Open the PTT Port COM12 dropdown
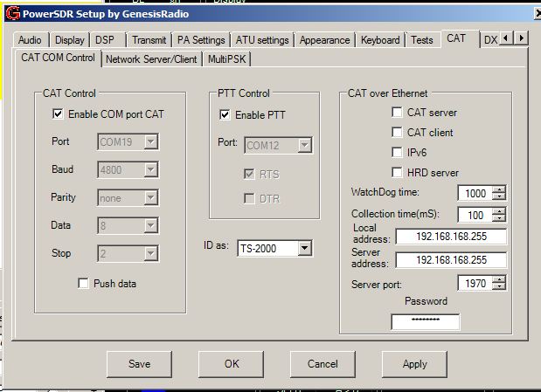This screenshot has height=392, width=541. [x=305, y=145]
